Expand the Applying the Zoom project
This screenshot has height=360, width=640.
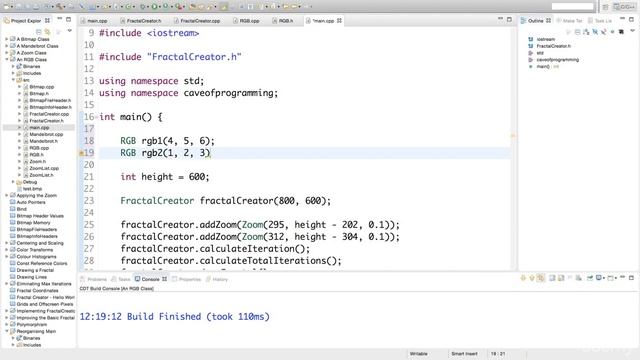(x=6, y=196)
